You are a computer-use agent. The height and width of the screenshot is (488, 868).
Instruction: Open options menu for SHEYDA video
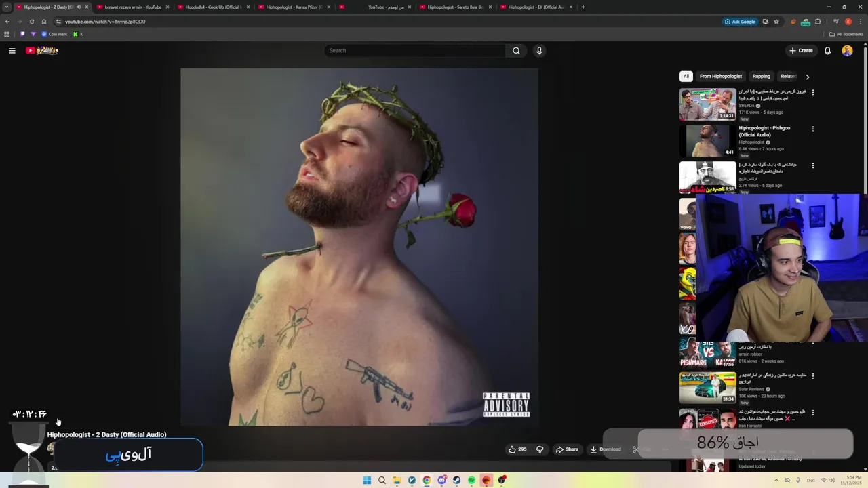[x=812, y=92]
